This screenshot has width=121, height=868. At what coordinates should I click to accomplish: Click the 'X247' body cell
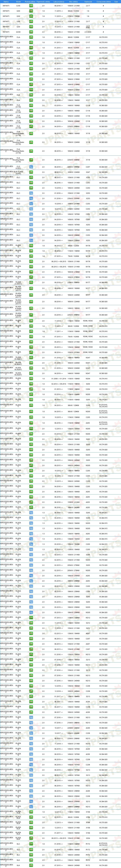(x=88, y=172)
